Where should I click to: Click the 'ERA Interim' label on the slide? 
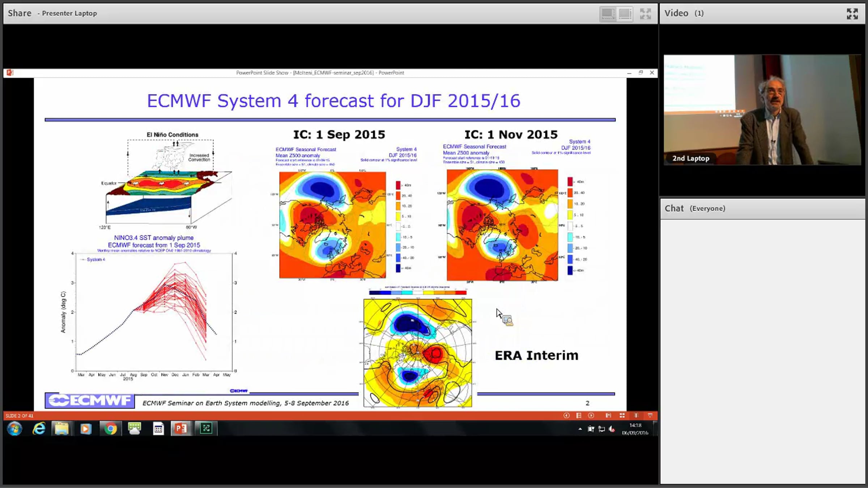coord(537,355)
